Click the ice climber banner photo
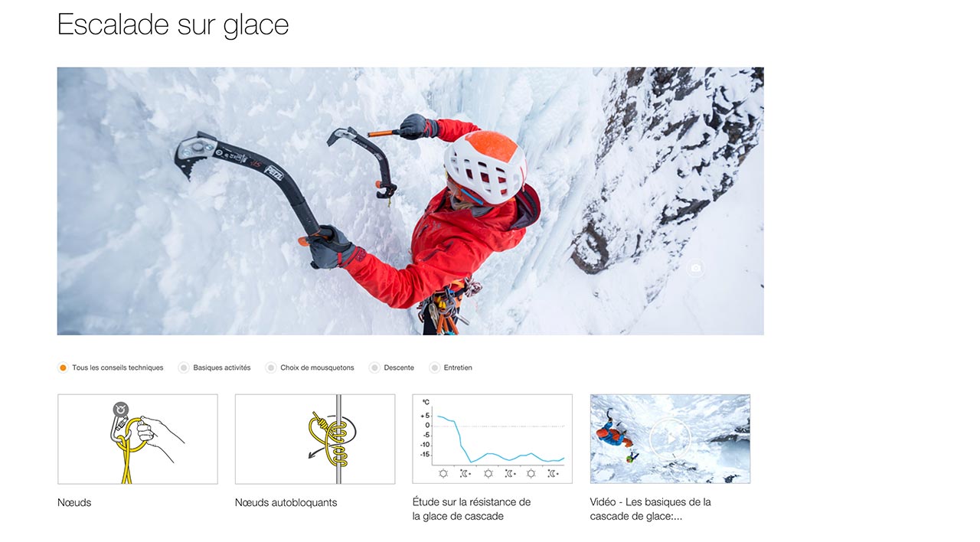 tap(410, 201)
